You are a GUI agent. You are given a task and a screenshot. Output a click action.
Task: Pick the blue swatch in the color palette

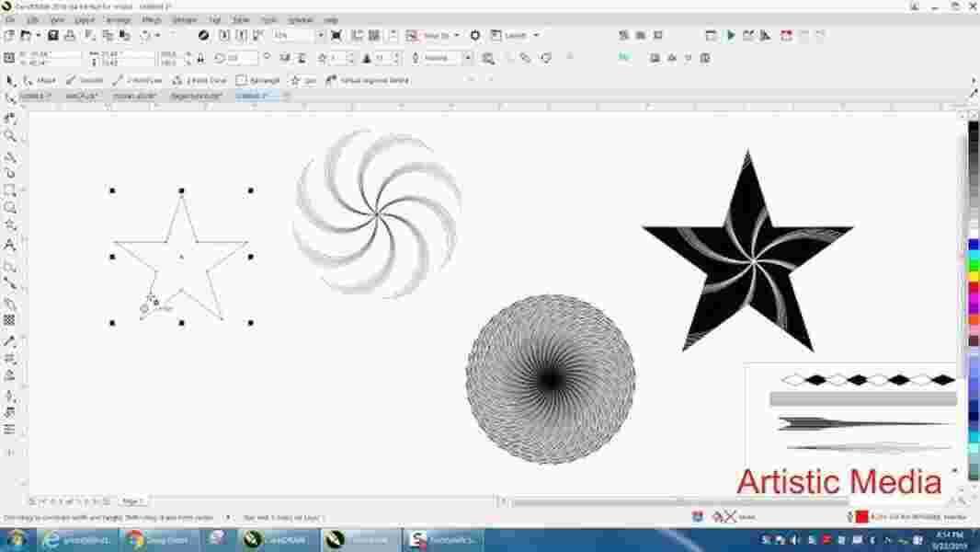[x=974, y=246]
